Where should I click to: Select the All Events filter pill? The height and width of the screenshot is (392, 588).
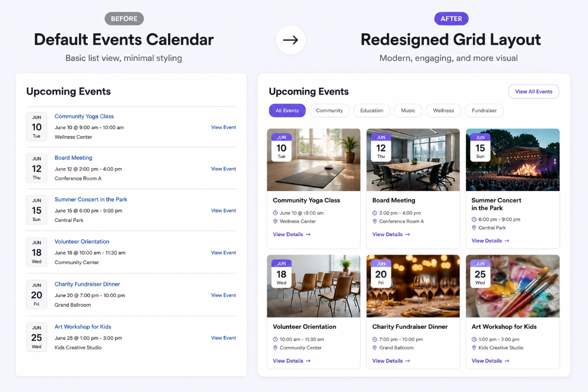click(x=287, y=111)
